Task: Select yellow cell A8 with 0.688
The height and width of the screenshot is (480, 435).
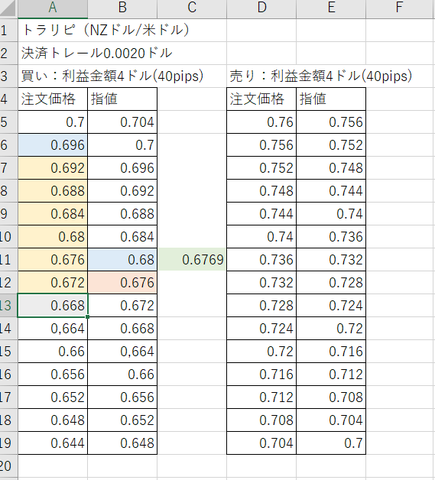Action: [53, 191]
